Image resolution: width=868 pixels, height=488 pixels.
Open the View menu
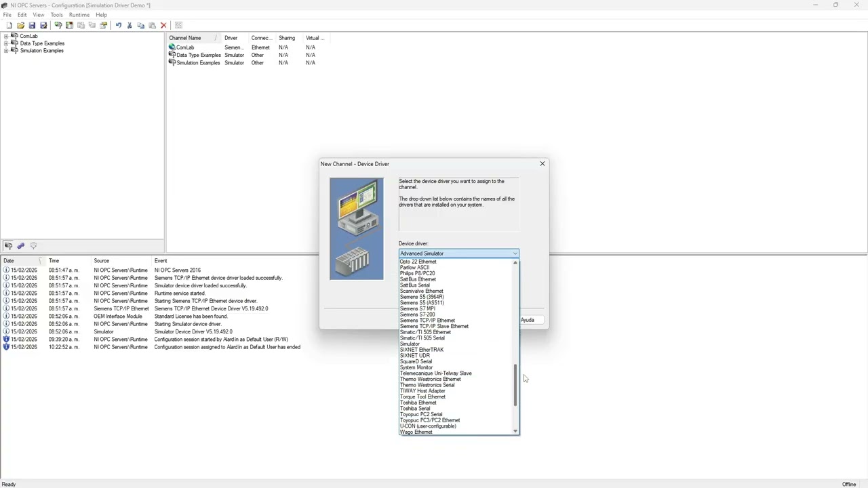pos(39,15)
